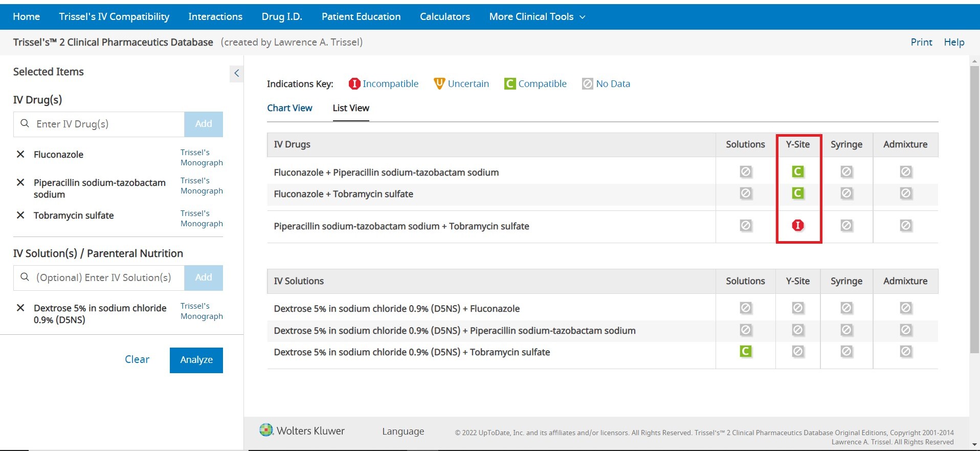The width and height of the screenshot is (980, 451).
Task: Click the Uncertain legend label
Action: [468, 83]
